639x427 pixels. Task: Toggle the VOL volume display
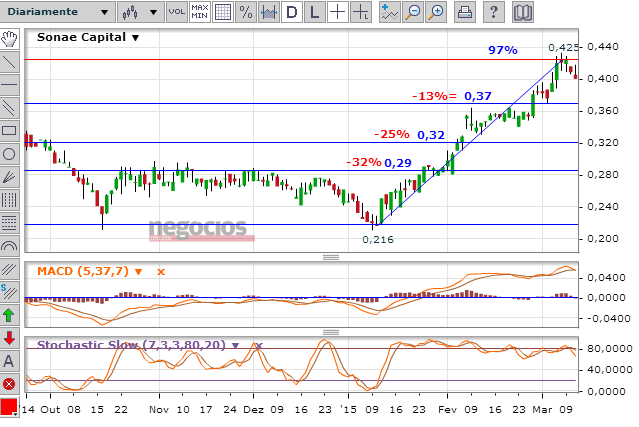tap(177, 12)
